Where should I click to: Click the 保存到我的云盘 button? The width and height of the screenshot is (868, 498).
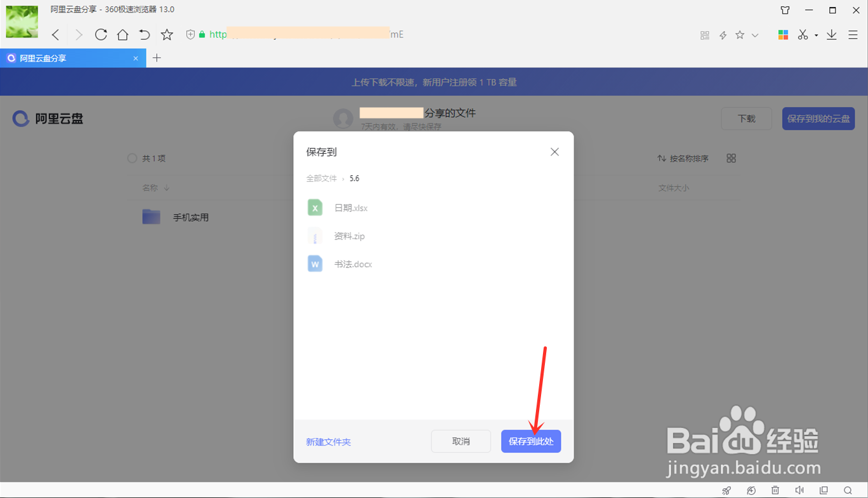click(x=818, y=119)
